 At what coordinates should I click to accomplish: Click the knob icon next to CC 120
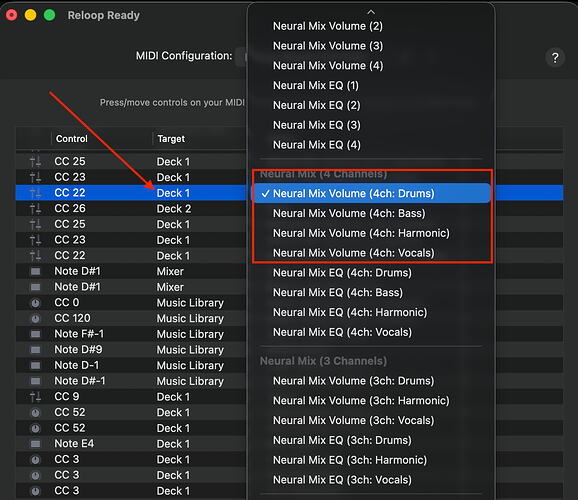coord(35,319)
